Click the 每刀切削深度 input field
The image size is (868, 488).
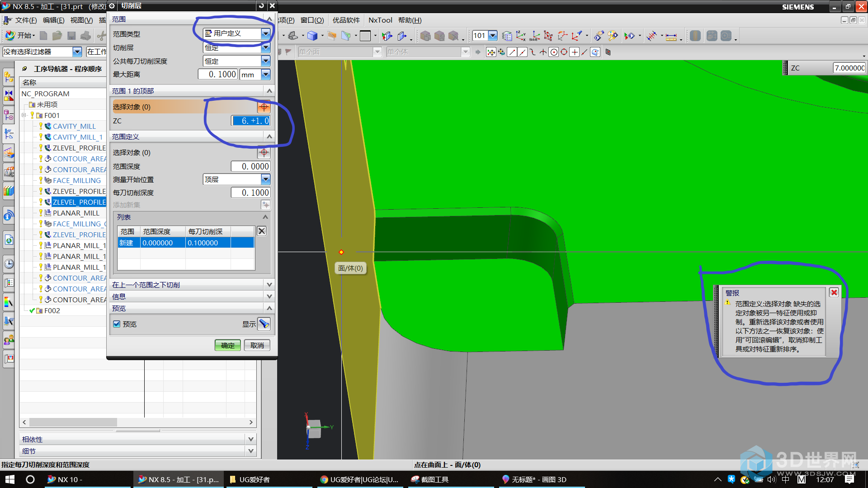[x=251, y=192]
